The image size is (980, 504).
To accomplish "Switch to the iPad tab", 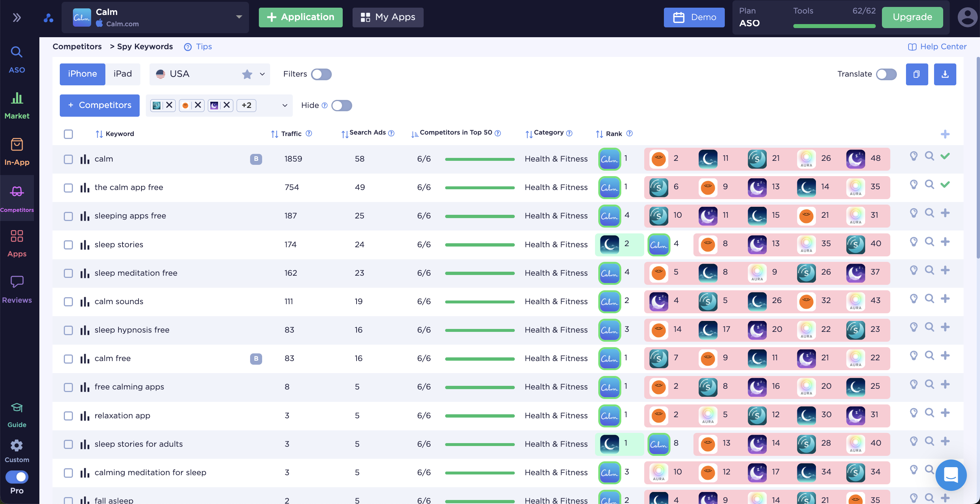I will coord(122,74).
